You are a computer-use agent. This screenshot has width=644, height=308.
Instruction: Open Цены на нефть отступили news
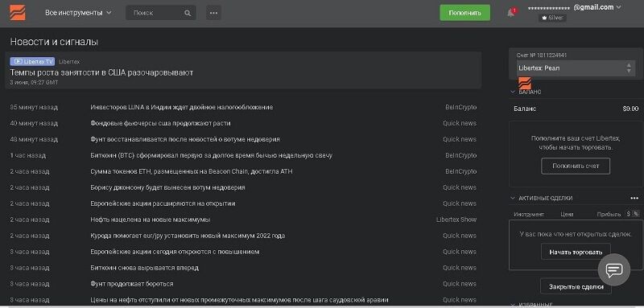click(239, 300)
